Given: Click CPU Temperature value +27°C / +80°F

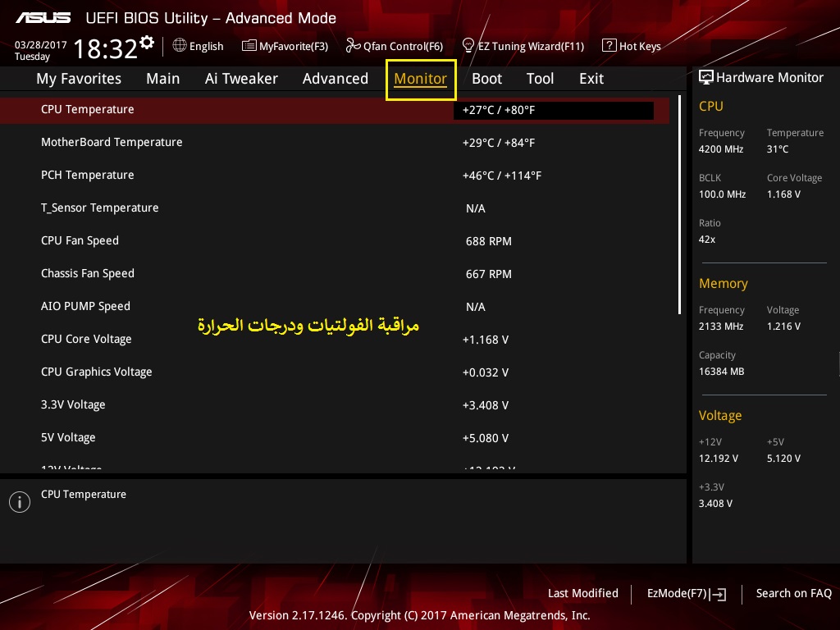Looking at the screenshot, I should [554, 111].
